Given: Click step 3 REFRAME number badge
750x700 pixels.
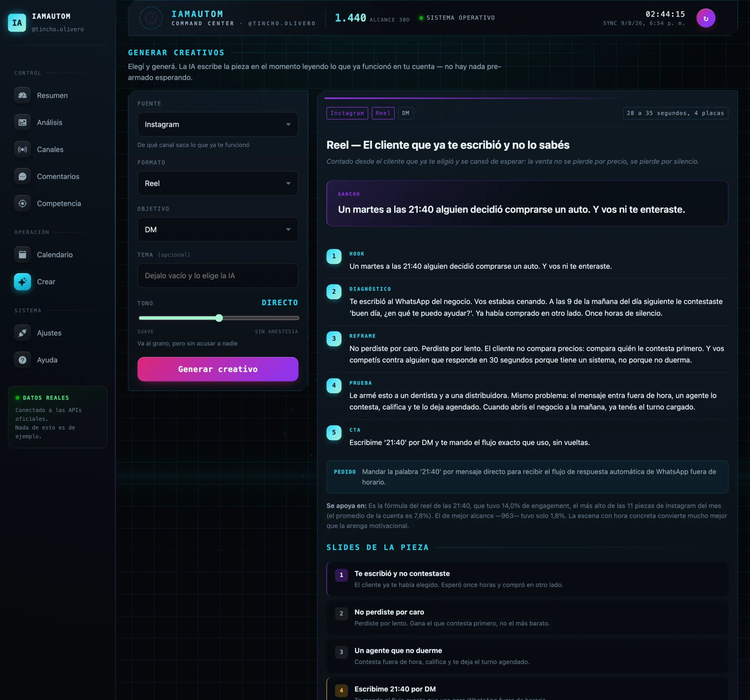Looking at the screenshot, I should 334,339.
